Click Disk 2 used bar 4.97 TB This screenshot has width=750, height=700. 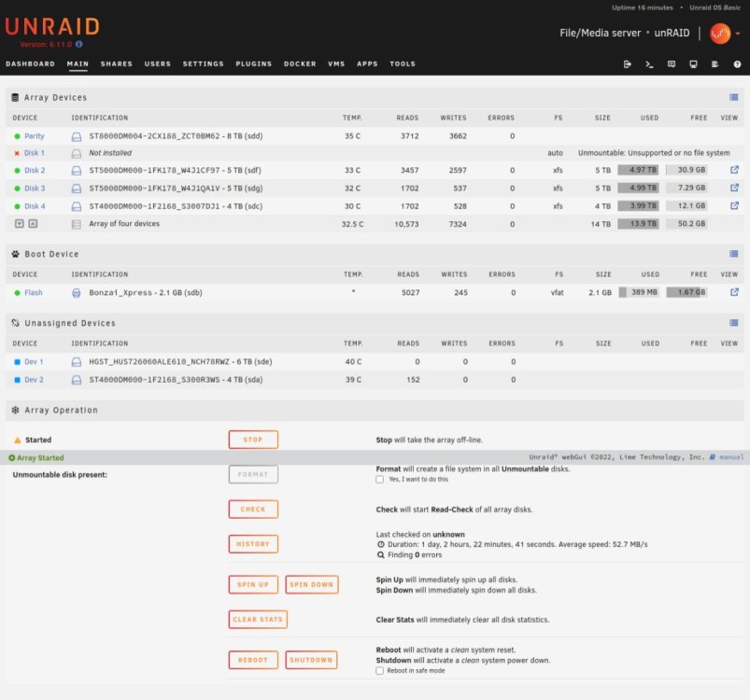[638, 170]
